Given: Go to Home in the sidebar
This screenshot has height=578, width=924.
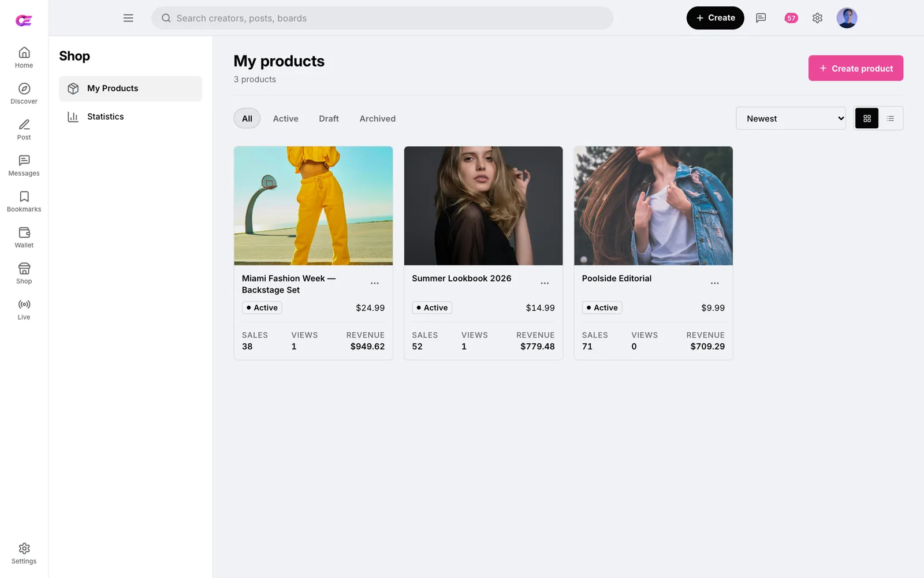Looking at the screenshot, I should [24, 57].
